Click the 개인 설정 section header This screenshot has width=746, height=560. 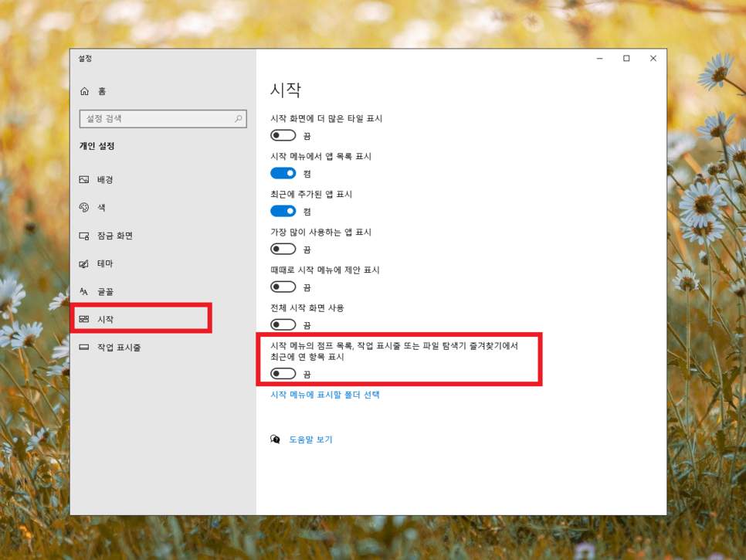97,146
